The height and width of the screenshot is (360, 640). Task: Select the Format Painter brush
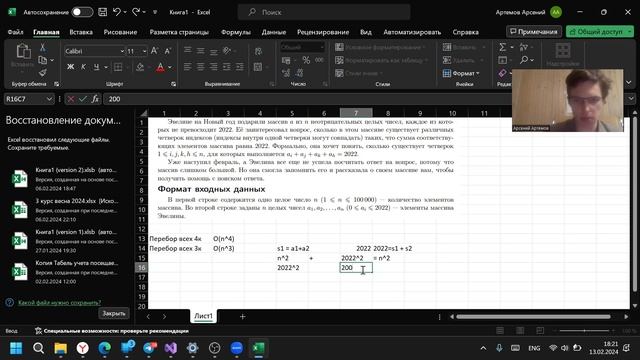click(x=42, y=73)
